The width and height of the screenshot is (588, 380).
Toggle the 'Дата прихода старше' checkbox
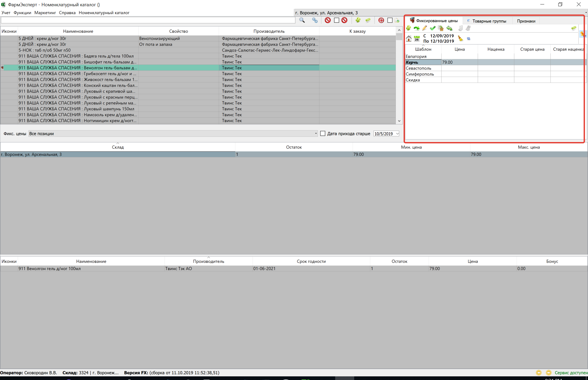click(x=323, y=133)
